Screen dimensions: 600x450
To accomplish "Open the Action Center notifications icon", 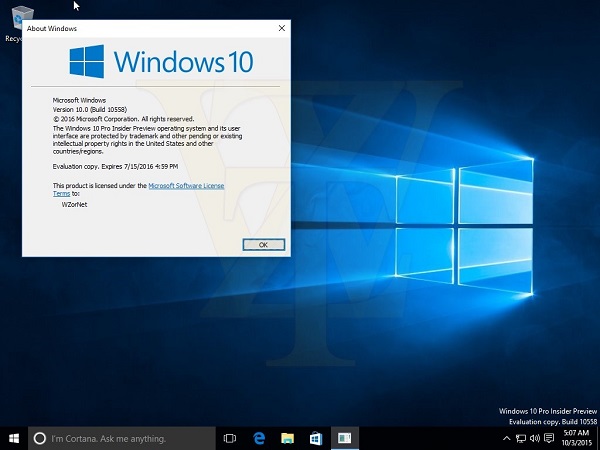I will tap(549, 439).
